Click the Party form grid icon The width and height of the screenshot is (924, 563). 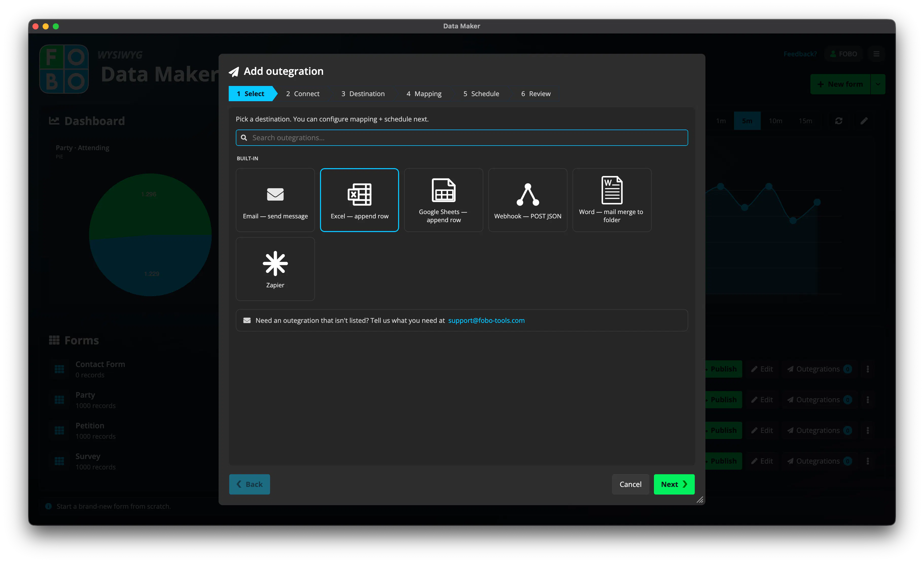point(59,400)
